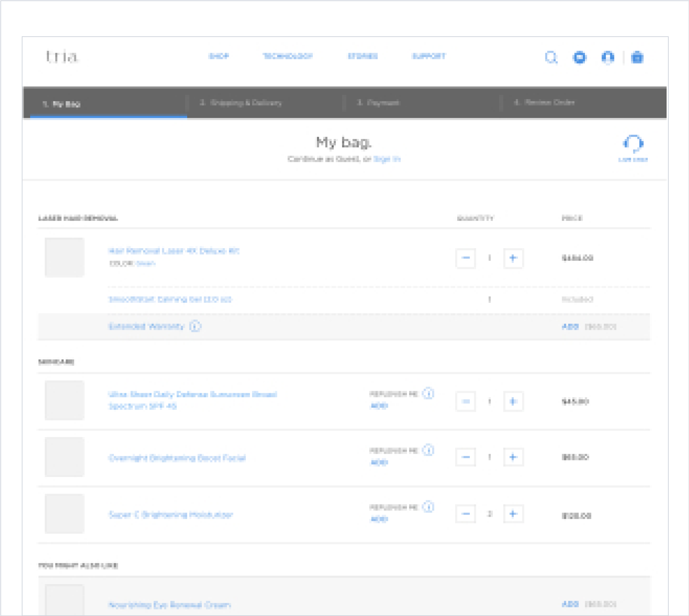Viewport: 689px width, 616px height.
Task: Open the Daily Defense Sunscreen product link
Action: point(193,400)
